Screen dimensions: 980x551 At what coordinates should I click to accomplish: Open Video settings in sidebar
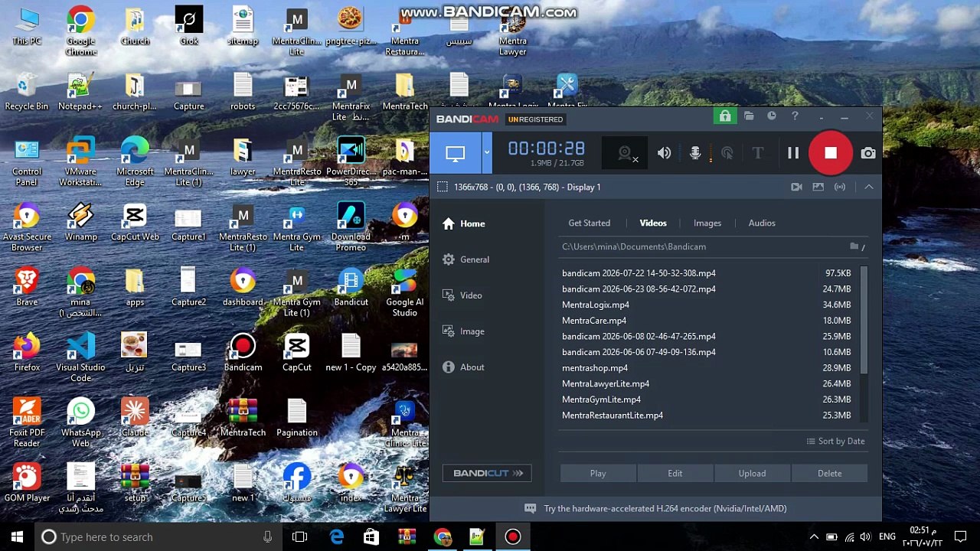point(462,295)
